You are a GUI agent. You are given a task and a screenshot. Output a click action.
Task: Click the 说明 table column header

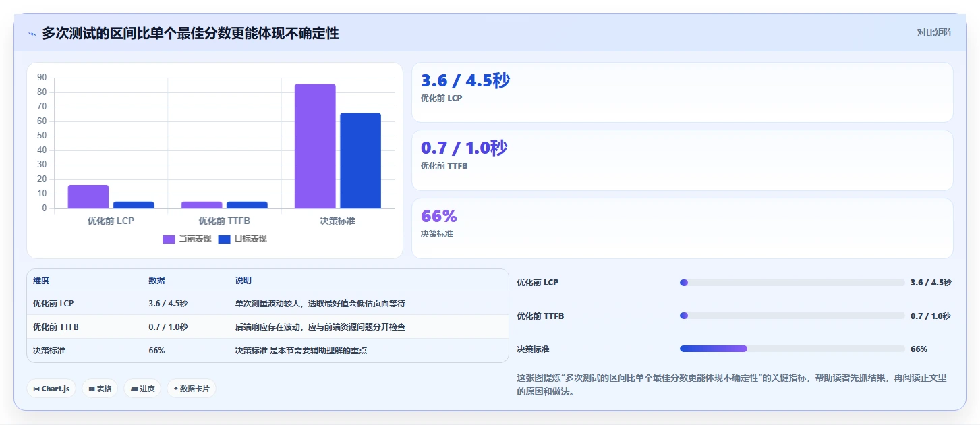pyautogui.click(x=243, y=281)
